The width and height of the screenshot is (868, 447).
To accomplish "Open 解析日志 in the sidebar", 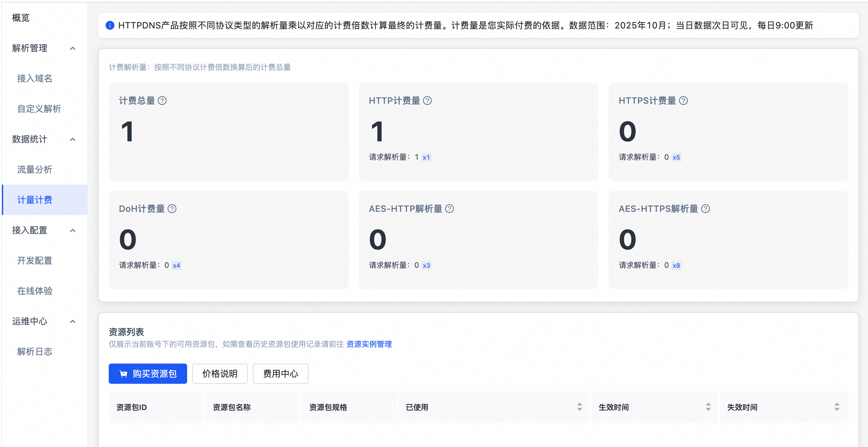I will click(35, 352).
